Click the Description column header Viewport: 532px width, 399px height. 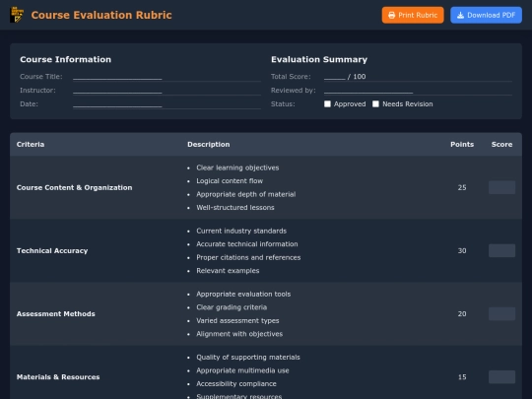coord(208,144)
